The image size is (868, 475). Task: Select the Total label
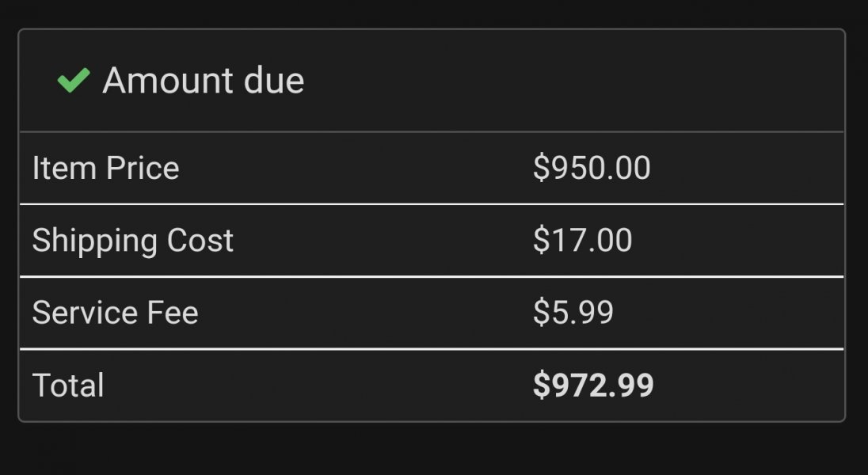(68, 386)
